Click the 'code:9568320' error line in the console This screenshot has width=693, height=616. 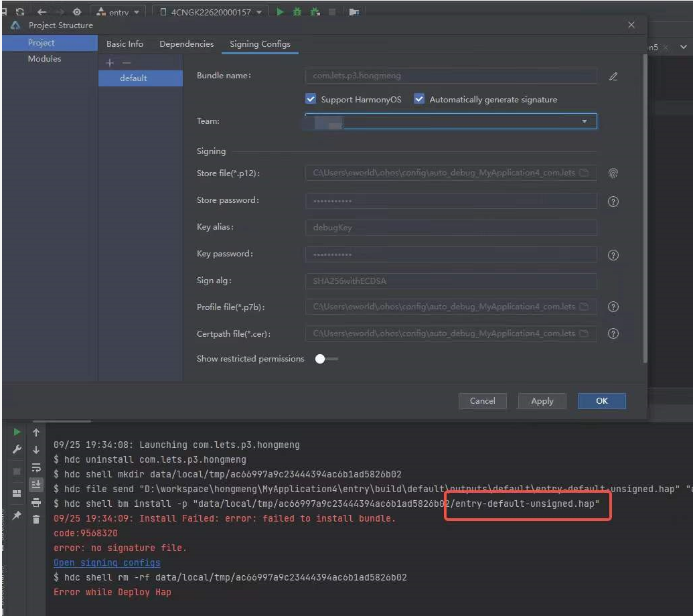(86, 533)
